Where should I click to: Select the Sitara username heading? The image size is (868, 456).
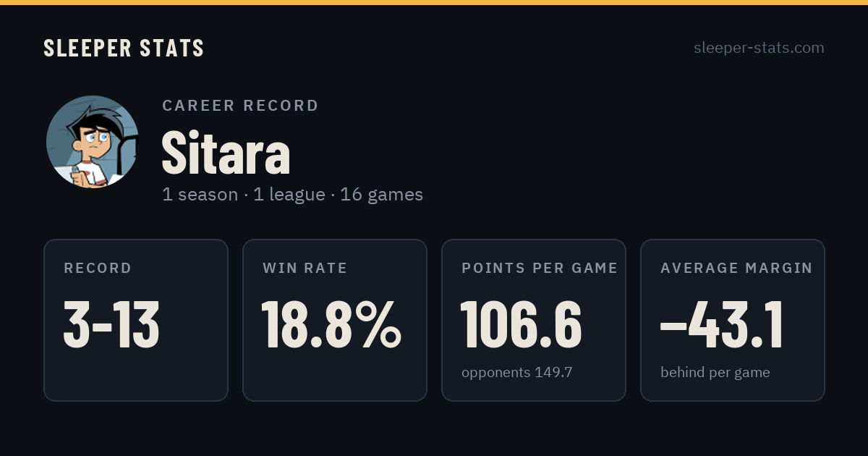(x=226, y=153)
